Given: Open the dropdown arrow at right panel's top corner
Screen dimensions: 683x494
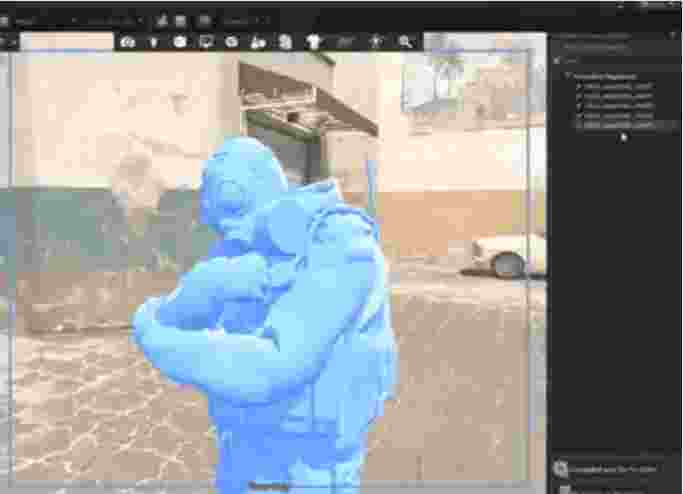Looking at the screenshot, I should [673, 36].
